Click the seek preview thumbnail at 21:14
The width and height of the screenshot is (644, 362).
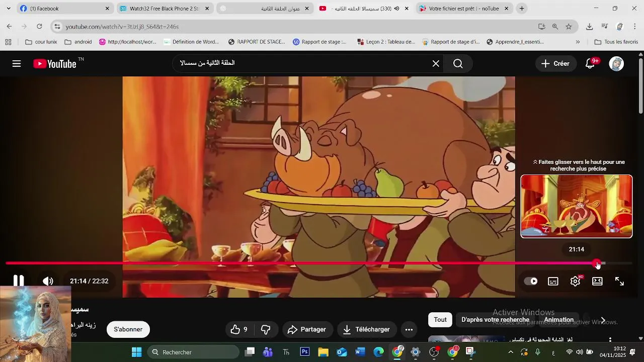577,206
